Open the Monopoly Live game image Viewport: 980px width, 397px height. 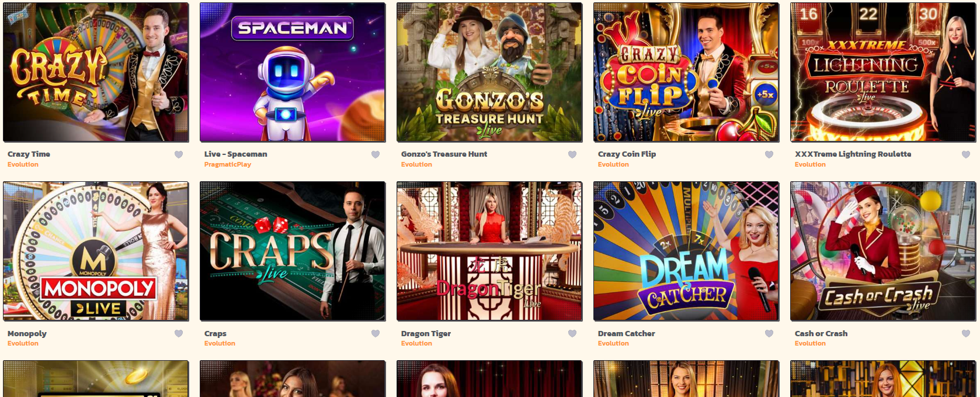[x=96, y=251]
